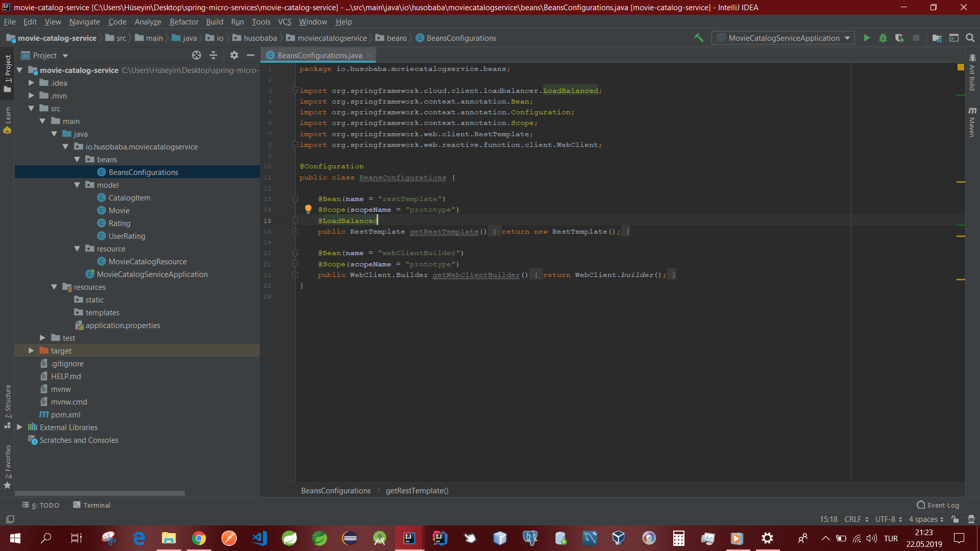Screen dimensions: 980x551
Task: Open the Refactor menu
Action: tap(184, 22)
